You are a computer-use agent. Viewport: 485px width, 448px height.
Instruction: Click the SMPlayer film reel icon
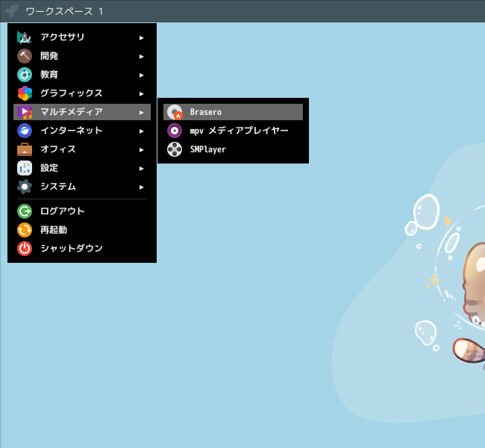[x=175, y=149]
